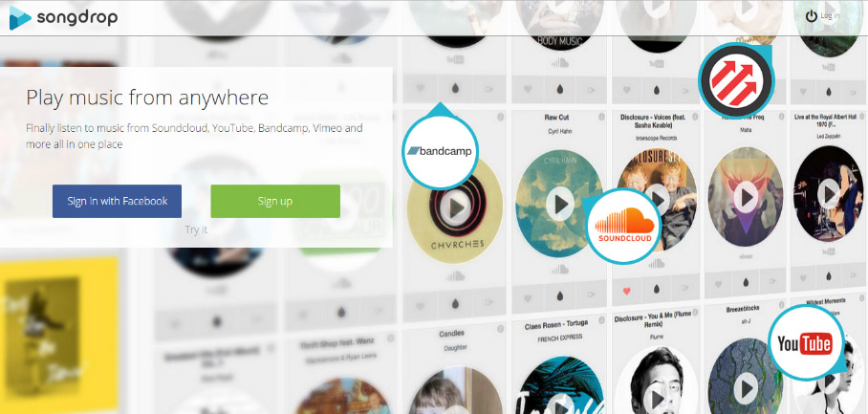Like the Raw Cut track with heart

tap(528, 298)
